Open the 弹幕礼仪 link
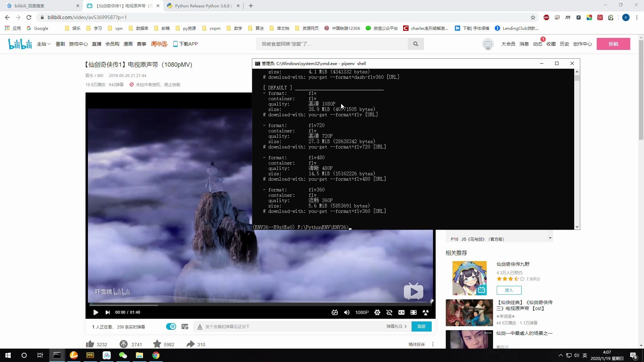The width and height of the screenshot is (644, 362). coord(396,326)
